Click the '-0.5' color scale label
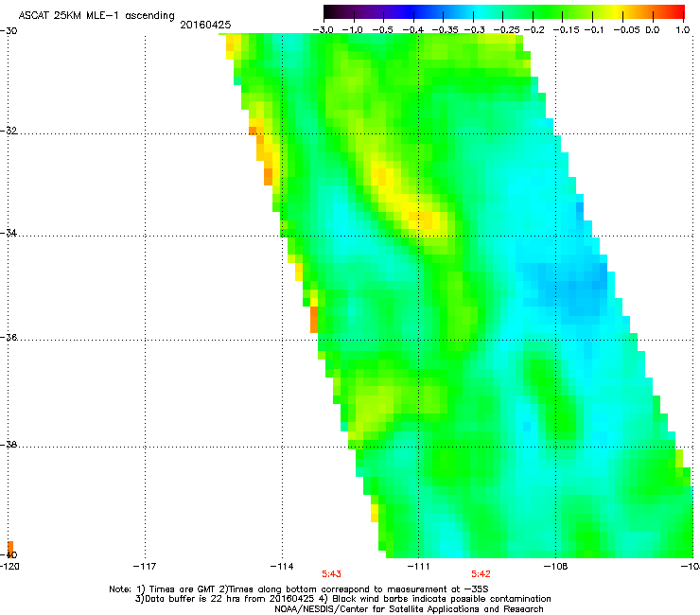 coord(382,30)
